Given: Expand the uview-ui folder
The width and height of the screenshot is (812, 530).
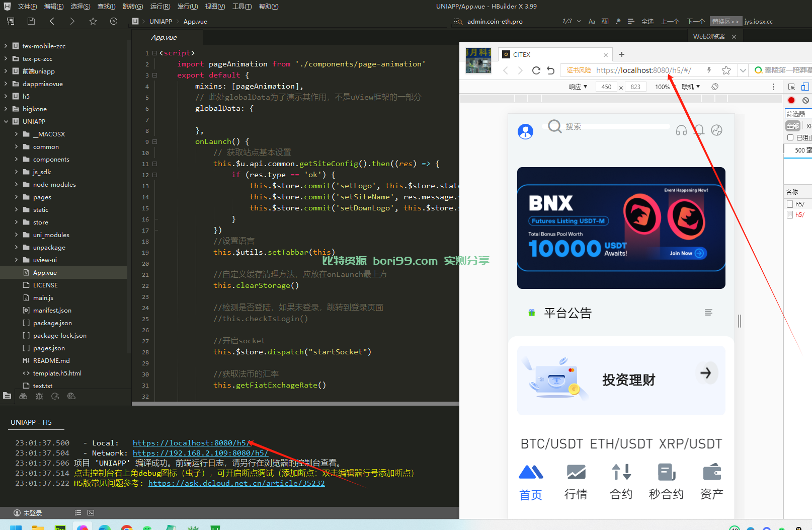Looking at the screenshot, I should pyautogui.click(x=16, y=260).
